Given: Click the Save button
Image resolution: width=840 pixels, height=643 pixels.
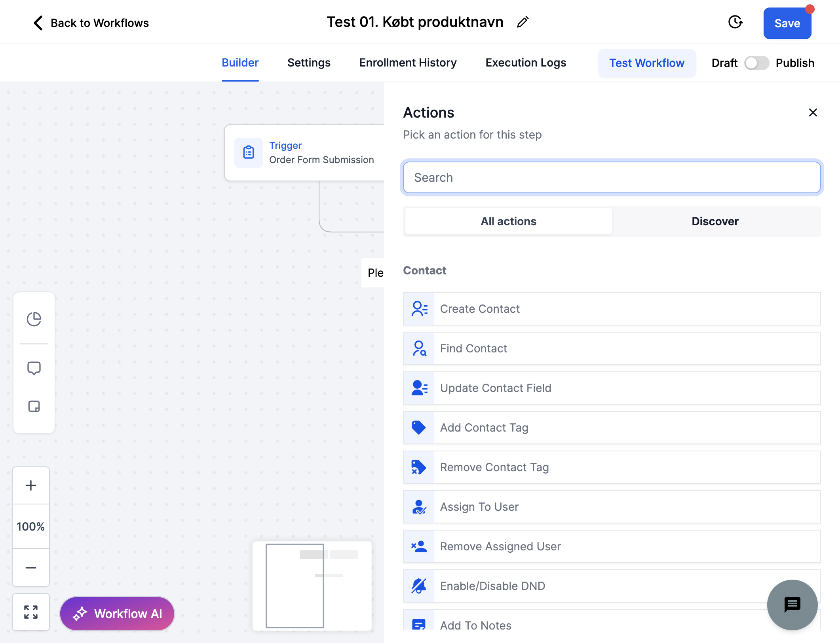Looking at the screenshot, I should (x=787, y=23).
